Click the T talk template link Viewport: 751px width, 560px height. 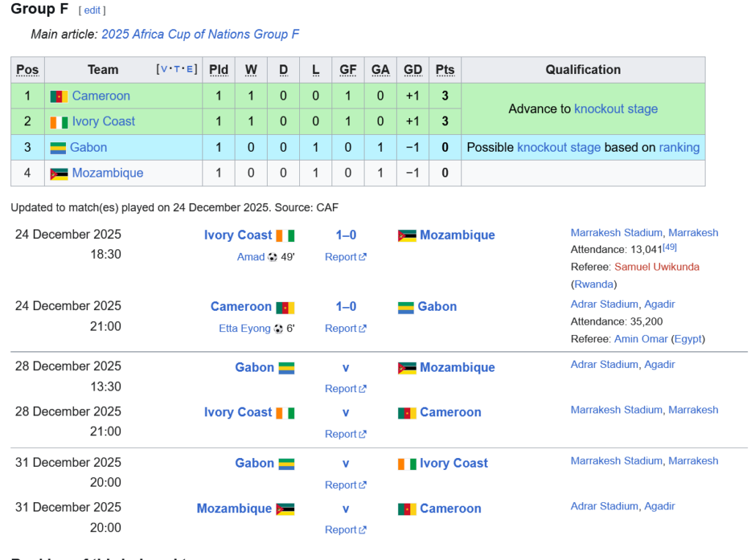pos(177,69)
